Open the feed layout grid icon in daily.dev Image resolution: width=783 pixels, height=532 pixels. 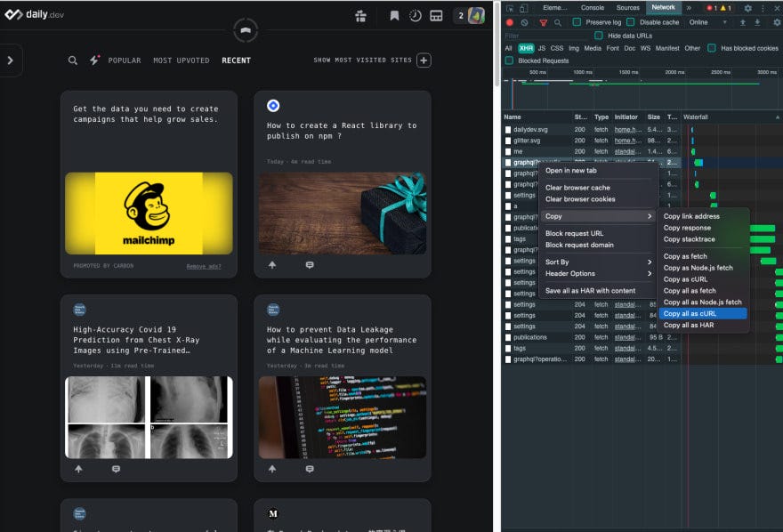click(436, 16)
